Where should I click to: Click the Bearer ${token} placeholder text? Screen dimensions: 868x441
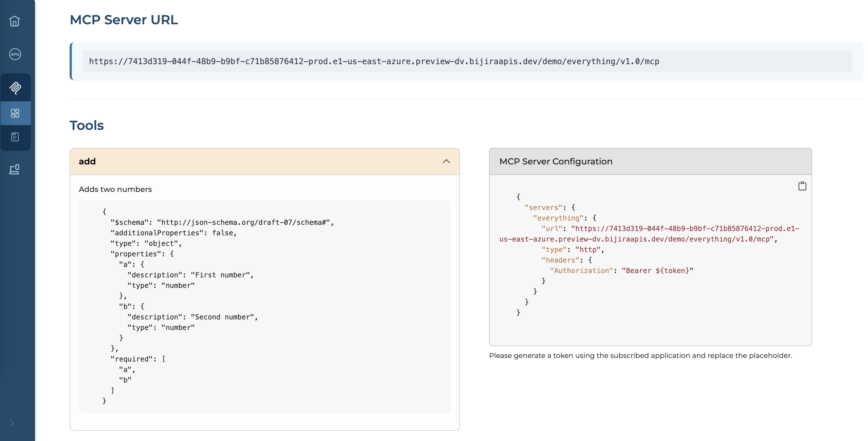click(657, 271)
